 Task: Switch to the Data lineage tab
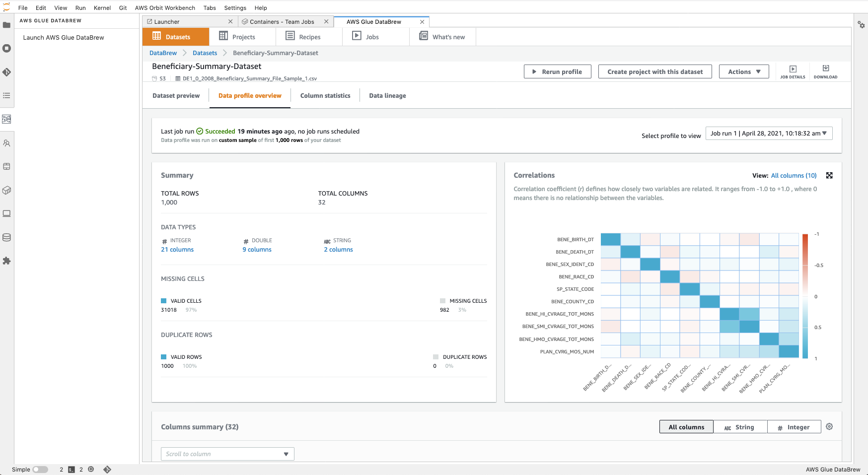387,96
